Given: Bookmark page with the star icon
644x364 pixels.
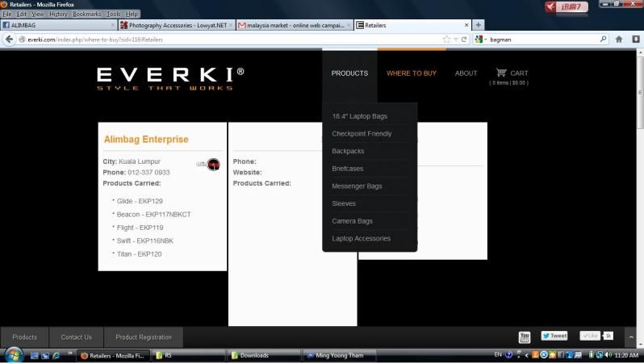Looking at the screenshot, I should pyautogui.click(x=446, y=39).
